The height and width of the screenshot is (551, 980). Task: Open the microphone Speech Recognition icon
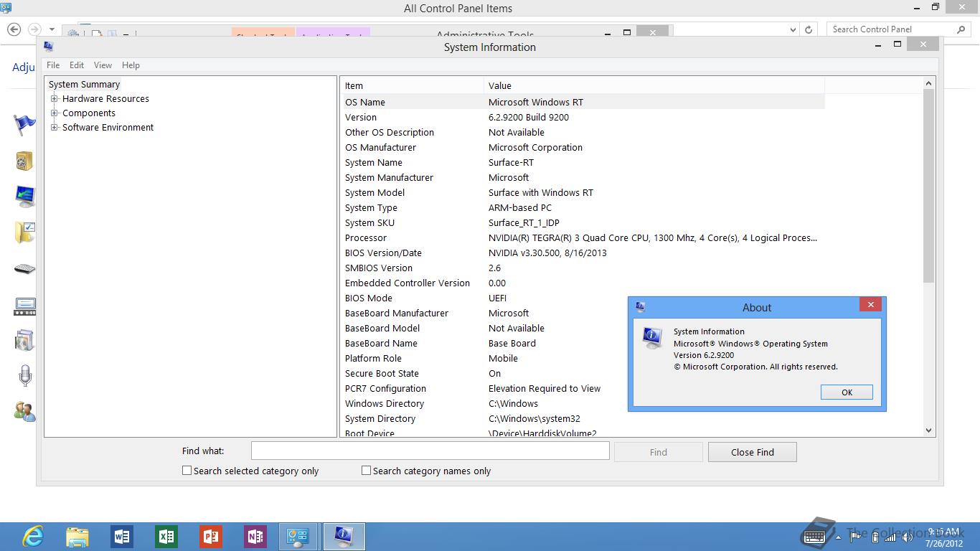[24, 376]
